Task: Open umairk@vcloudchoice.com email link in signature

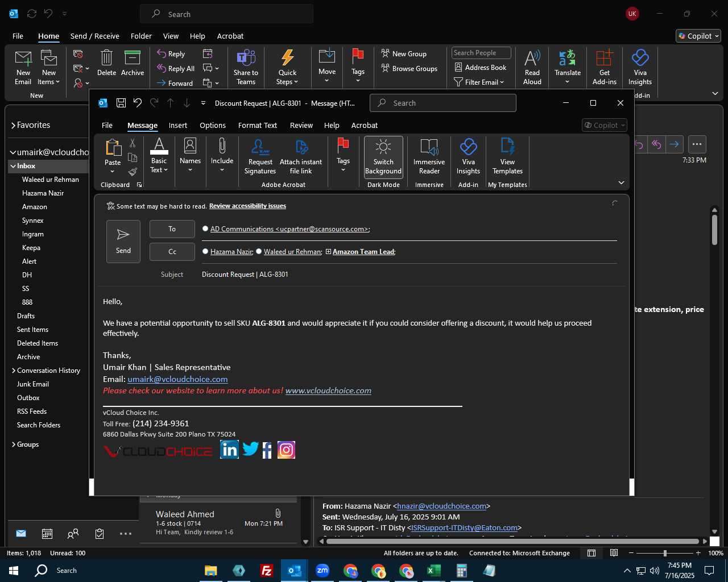Action: pyautogui.click(x=177, y=379)
